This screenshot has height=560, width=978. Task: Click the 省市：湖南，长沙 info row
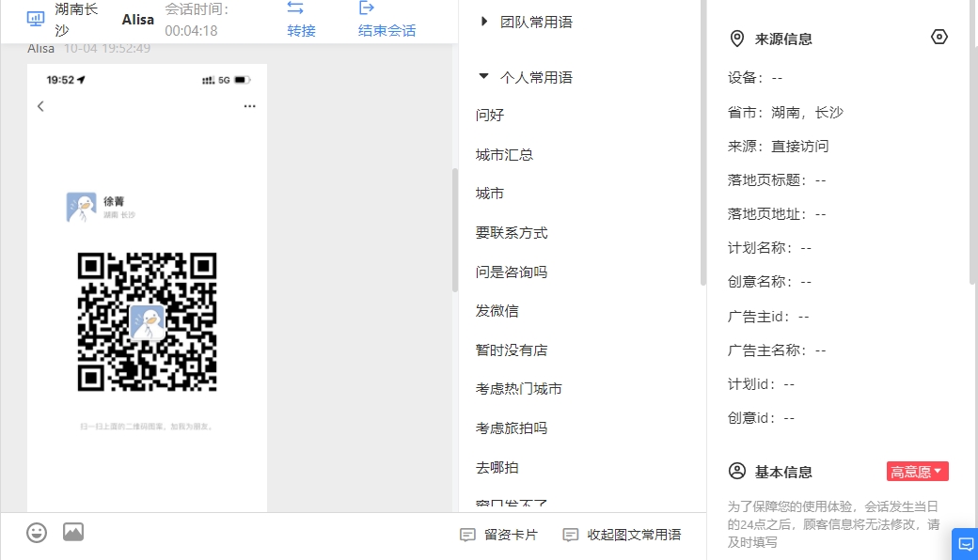point(785,112)
